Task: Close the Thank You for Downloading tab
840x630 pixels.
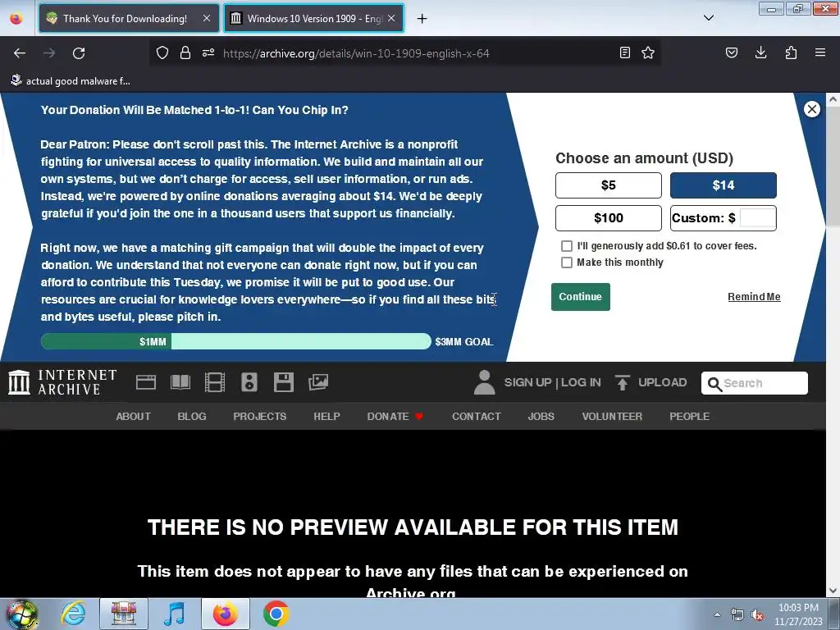Action: [207, 18]
